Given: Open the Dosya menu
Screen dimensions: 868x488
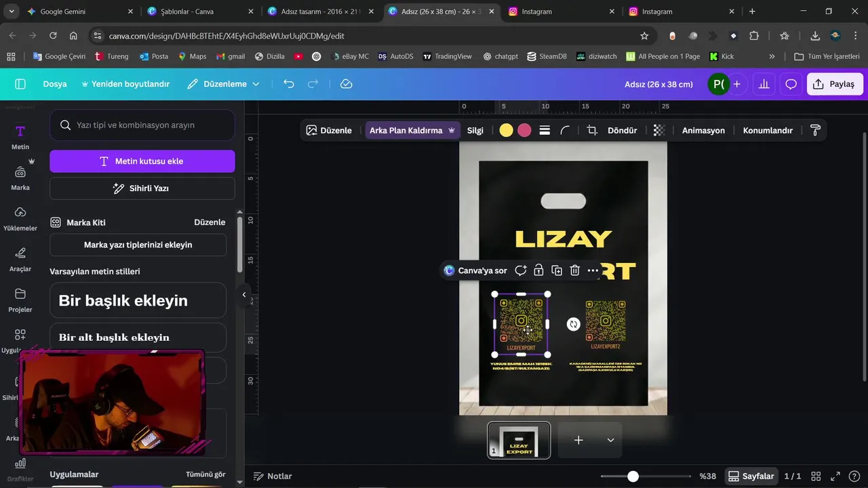Looking at the screenshot, I should pyautogui.click(x=55, y=84).
